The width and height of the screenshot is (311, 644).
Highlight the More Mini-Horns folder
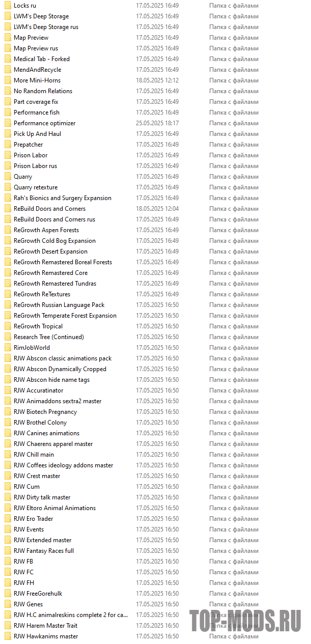point(37,80)
